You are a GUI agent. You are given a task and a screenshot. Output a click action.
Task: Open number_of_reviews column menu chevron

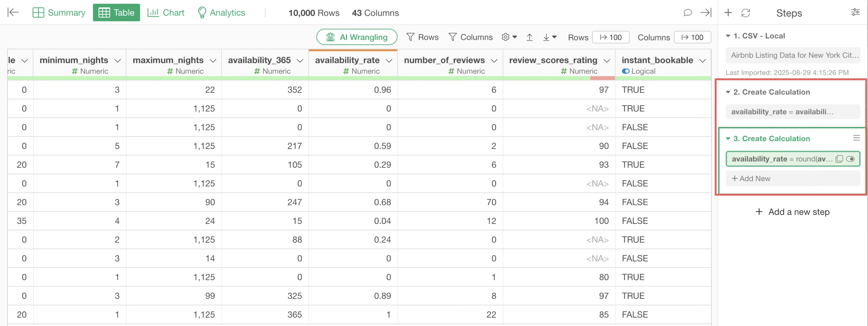tap(494, 61)
